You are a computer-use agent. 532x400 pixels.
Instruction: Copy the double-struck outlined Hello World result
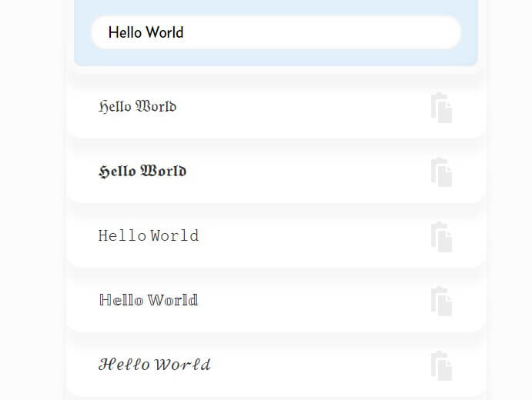(441, 302)
